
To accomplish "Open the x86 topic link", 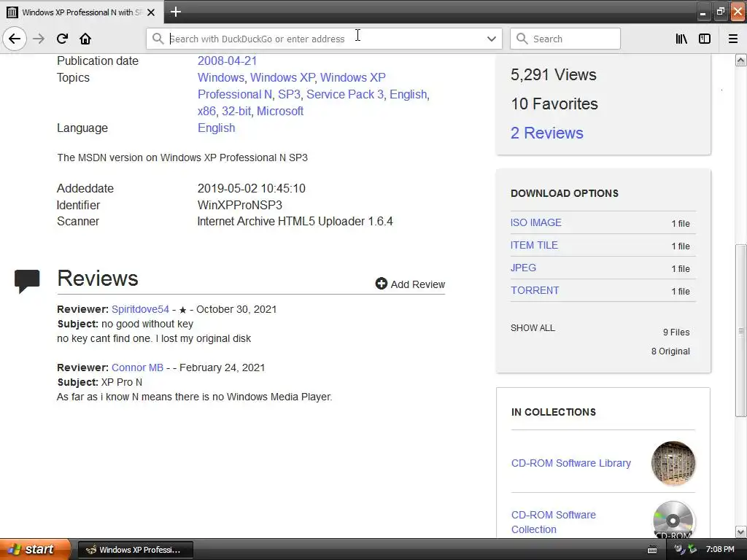I will [x=206, y=111].
